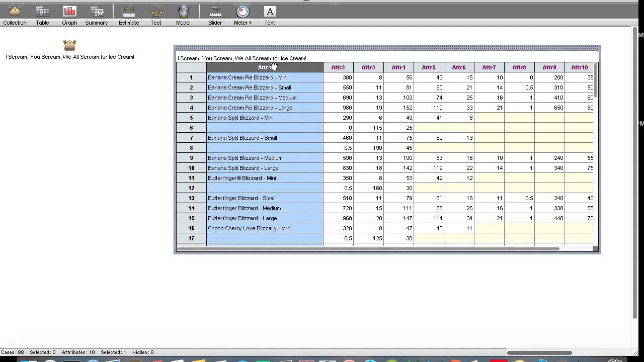The width and height of the screenshot is (644, 362).
Task: Select row number 12 in the case table
Action: 191,188
